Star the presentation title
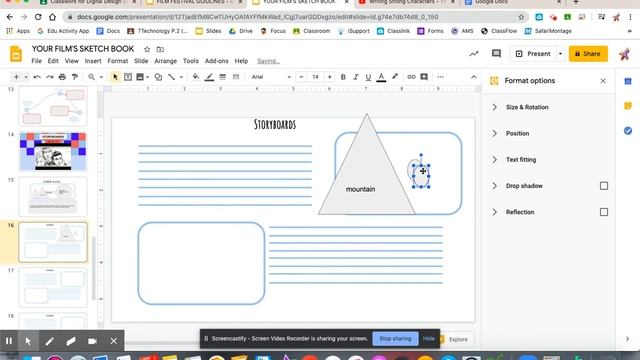Viewport: 640px width, 360px height. coord(147,49)
